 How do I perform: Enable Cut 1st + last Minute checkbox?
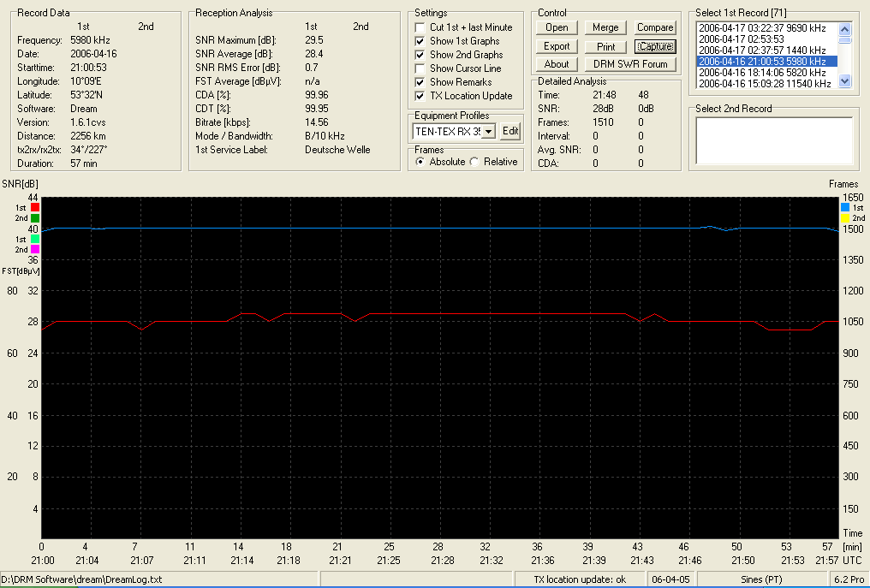click(x=420, y=27)
